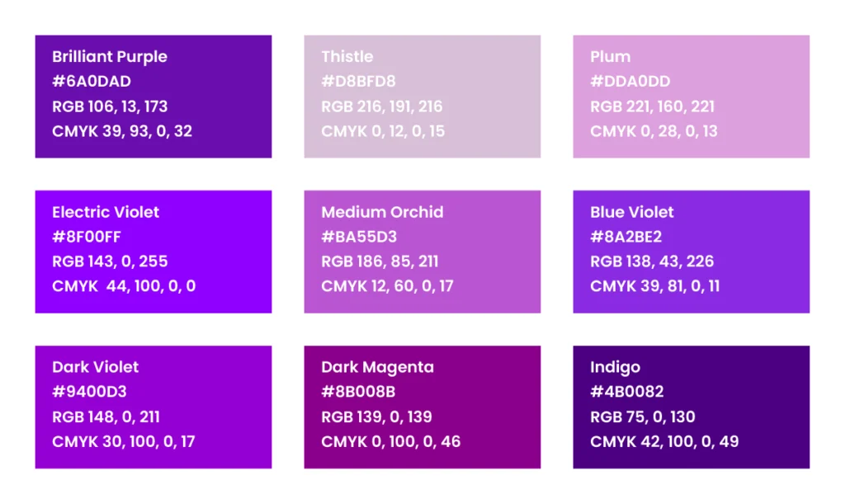The image size is (845, 504).
Task: Click the "Medium Orchid" title text
Action: (382, 212)
